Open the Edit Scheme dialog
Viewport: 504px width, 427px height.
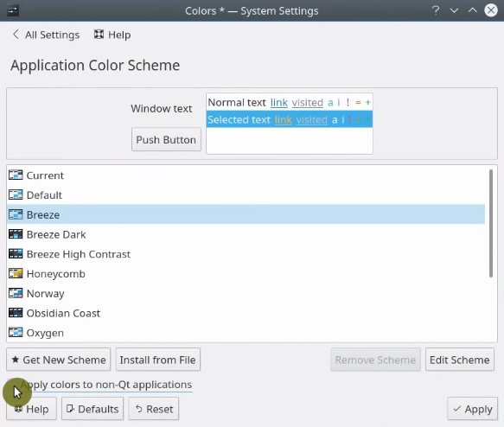(460, 360)
